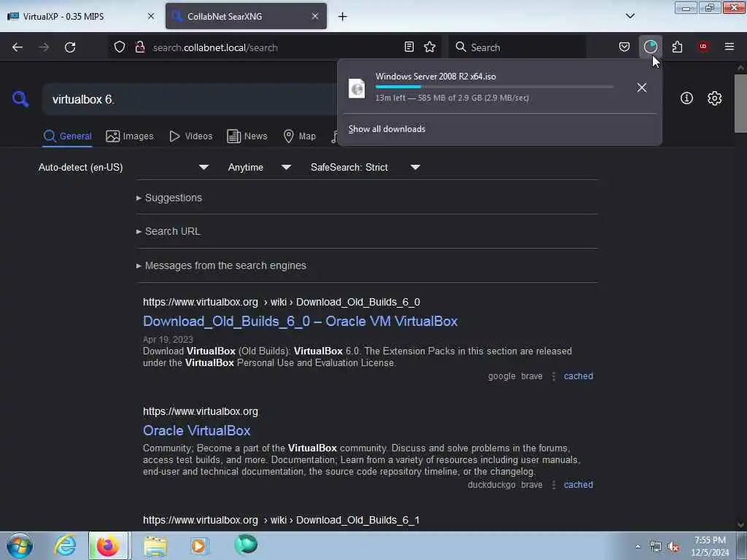This screenshot has width=747, height=560.
Task: Click the green globe taskbar application
Action: pyautogui.click(x=246, y=545)
